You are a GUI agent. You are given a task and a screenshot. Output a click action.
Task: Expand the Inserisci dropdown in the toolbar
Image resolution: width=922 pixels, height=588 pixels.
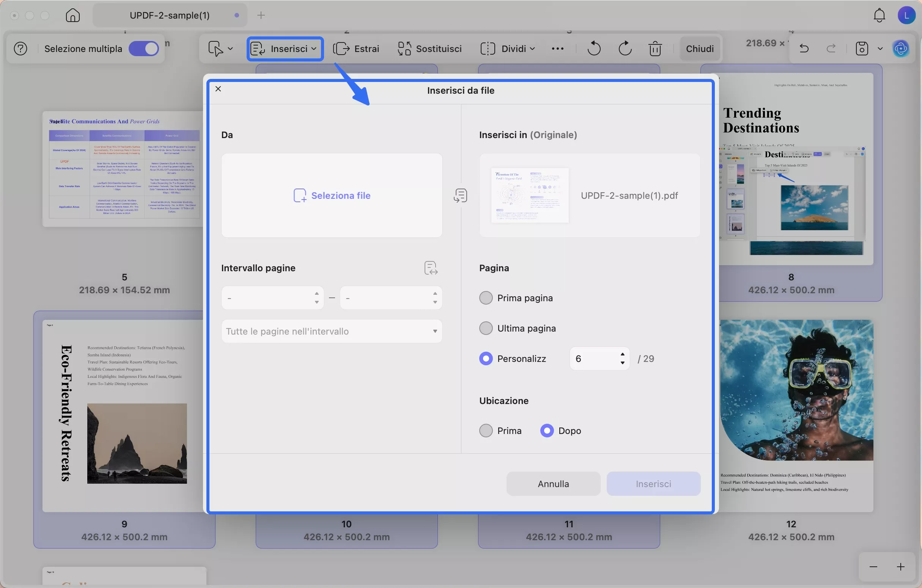285,49
